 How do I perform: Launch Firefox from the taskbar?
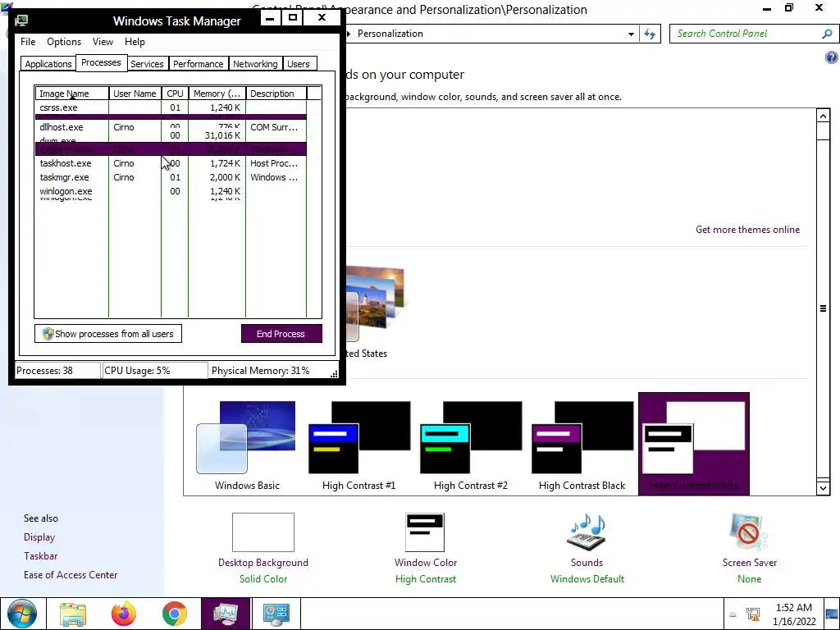tap(124, 614)
